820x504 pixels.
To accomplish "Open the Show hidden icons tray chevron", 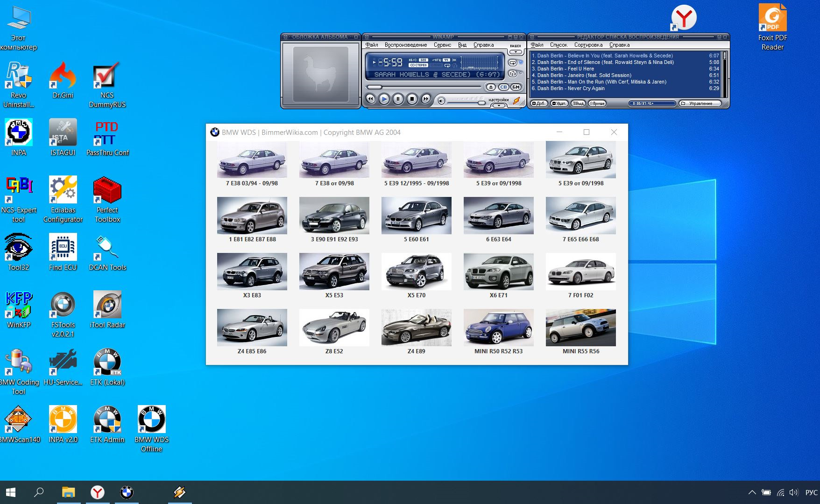I will 752,492.
